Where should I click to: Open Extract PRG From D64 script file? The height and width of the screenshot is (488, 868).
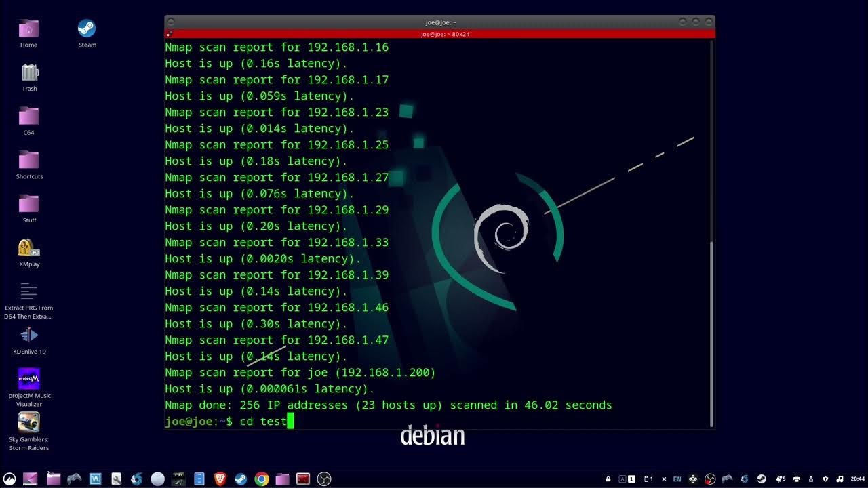(28, 301)
